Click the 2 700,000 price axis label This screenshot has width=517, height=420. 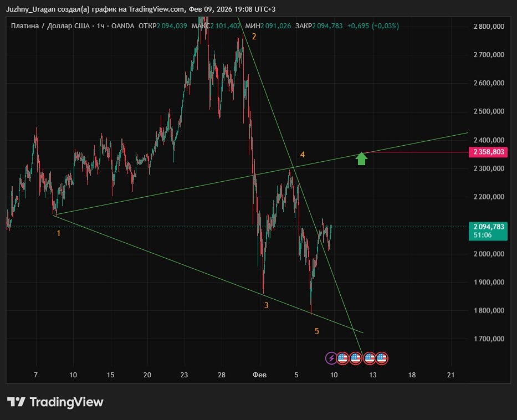tap(489, 55)
